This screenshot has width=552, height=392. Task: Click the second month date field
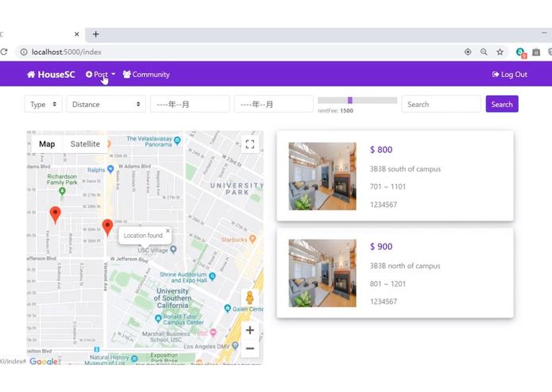[274, 104]
